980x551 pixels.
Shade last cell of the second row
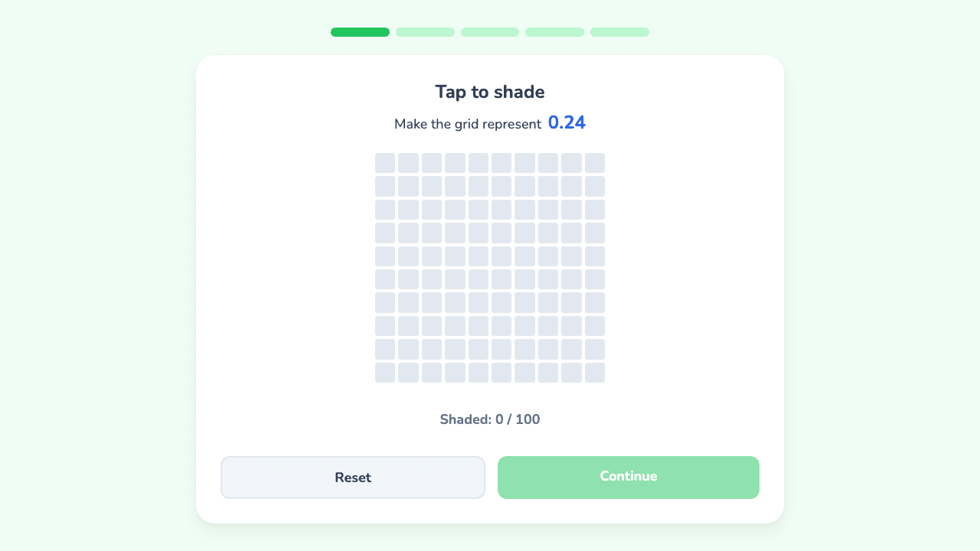click(x=595, y=186)
